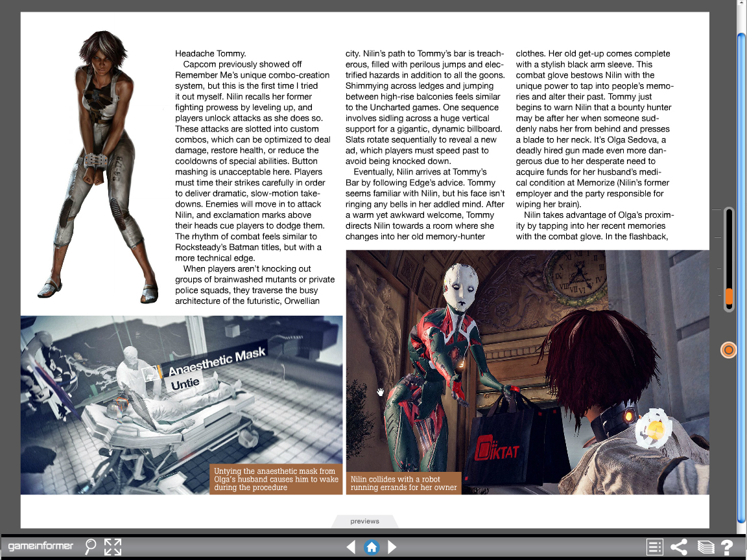Click the gameinformer logo
The height and width of the screenshot is (560, 747).
pyautogui.click(x=40, y=546)
